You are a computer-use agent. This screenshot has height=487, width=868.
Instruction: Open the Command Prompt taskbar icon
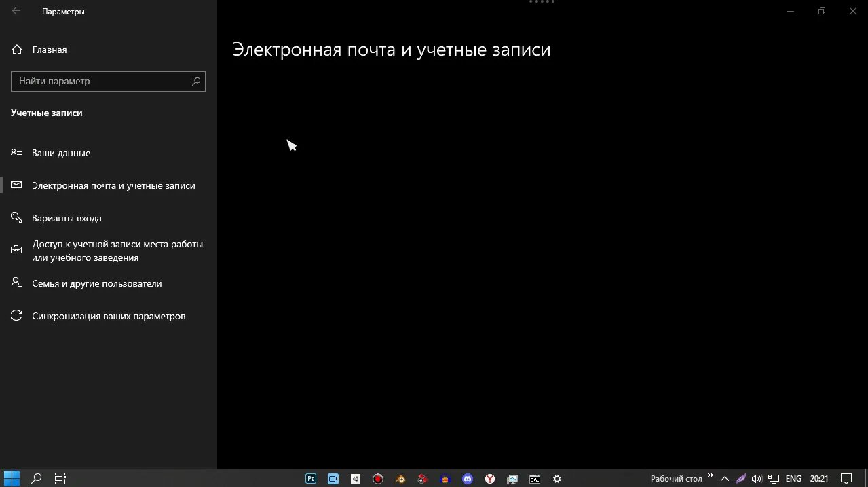(x=535, y=478)
